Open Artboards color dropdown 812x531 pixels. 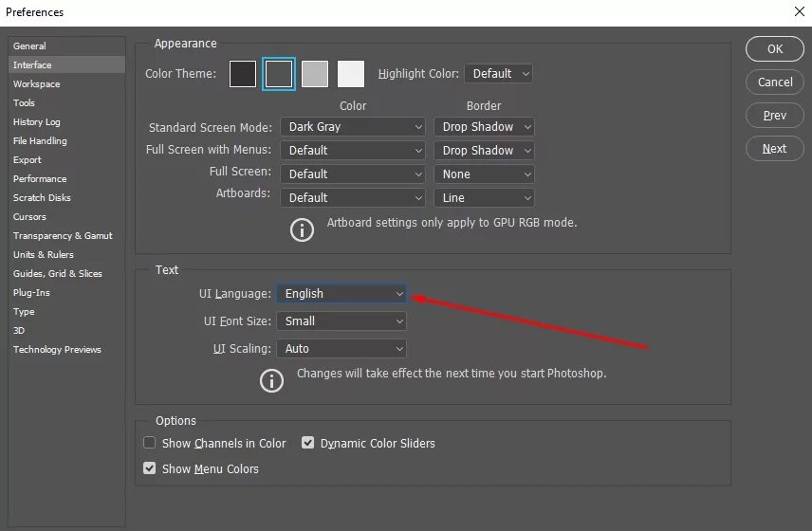click(x=353, y=197)
